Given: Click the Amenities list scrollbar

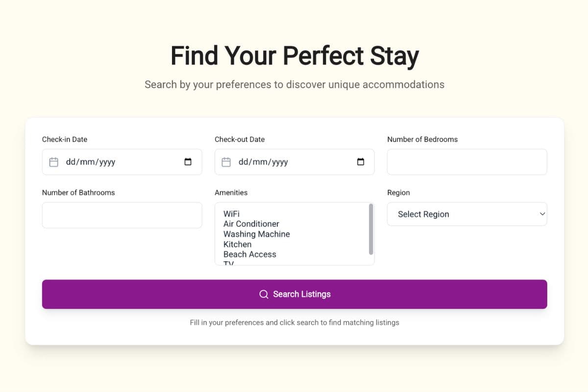Looking at the screenshot, I should coord(371,229).
